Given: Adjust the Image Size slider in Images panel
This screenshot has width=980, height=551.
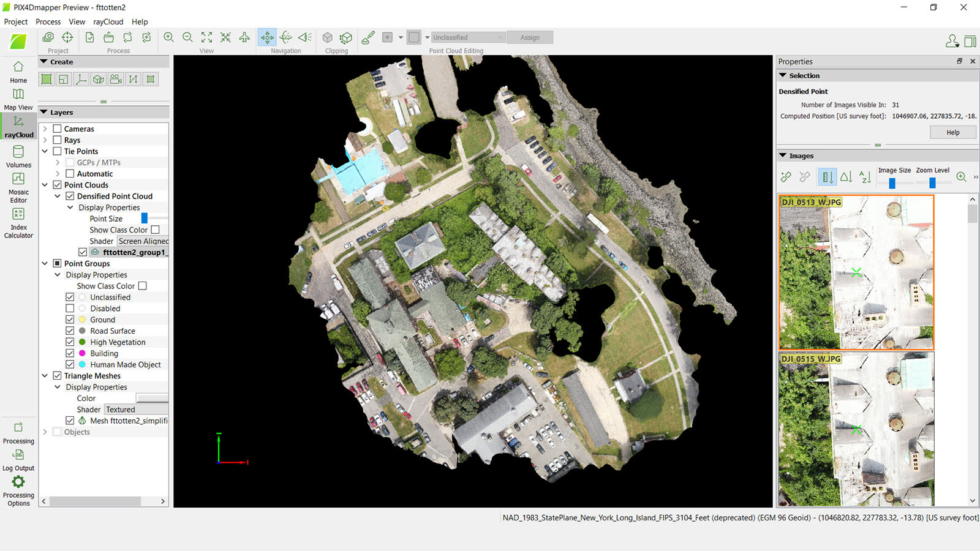Looking at the screenshot, I should coord(893,182).
